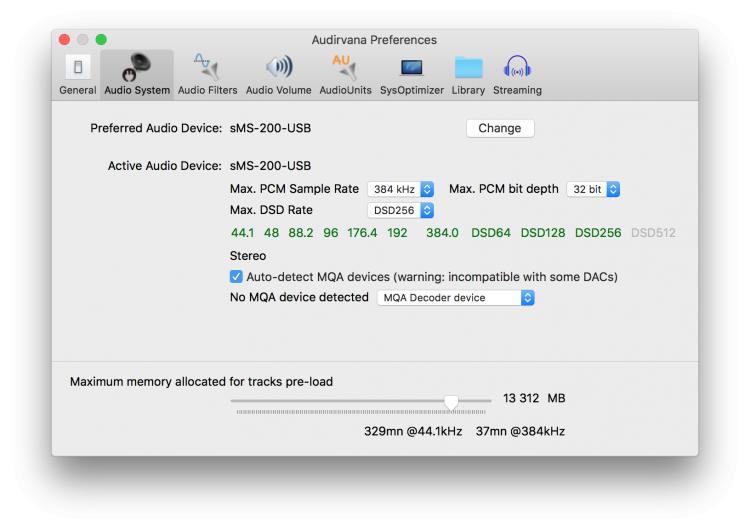Open the Max. DSD Rate dropdown
This screenshot has width=750, height=530.
point(400,210)
